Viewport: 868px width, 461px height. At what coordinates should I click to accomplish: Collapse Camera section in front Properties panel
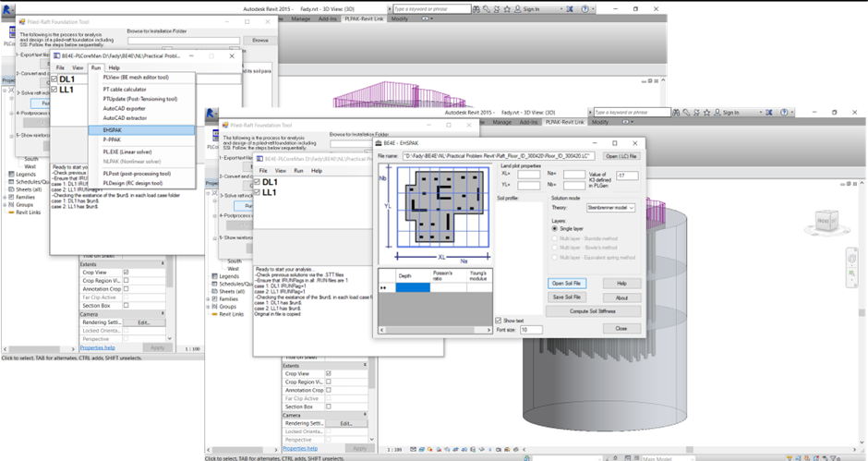click(365, 415)
